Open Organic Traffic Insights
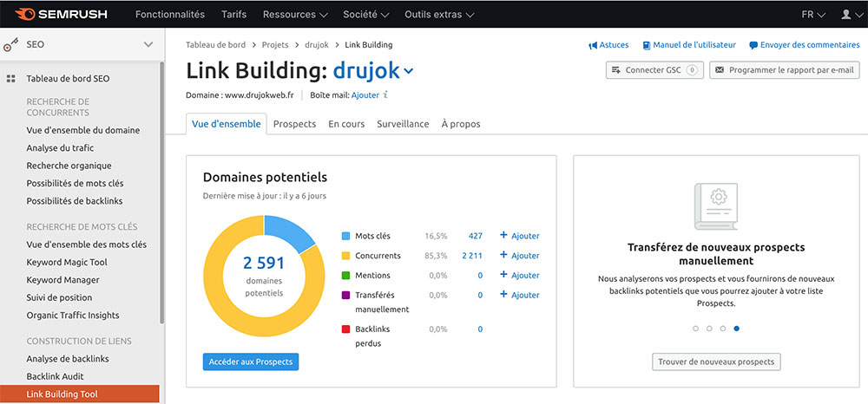868x404 pixels. 73,316
